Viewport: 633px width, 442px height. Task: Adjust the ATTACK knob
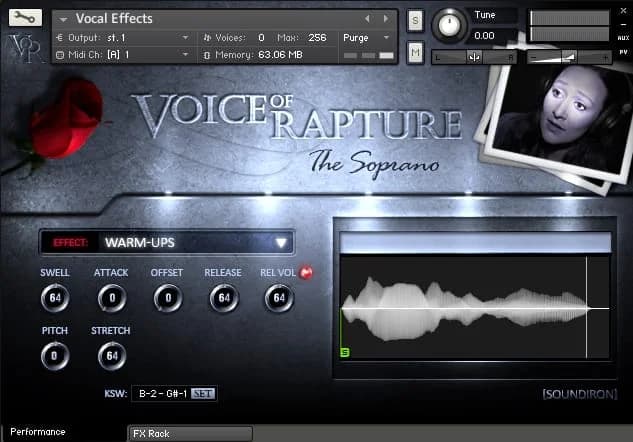(x=112, y=298)
